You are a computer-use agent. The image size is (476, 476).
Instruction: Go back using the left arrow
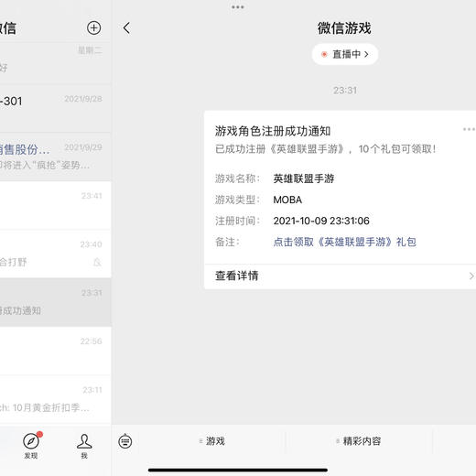(x=126, y=28)
